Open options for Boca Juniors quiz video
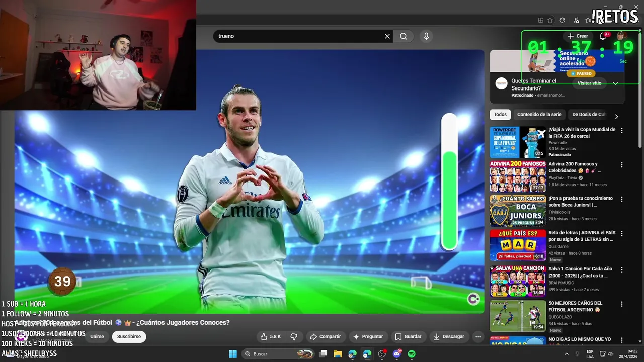This screenshot has width=644, height=362. (x=622, y=199)
